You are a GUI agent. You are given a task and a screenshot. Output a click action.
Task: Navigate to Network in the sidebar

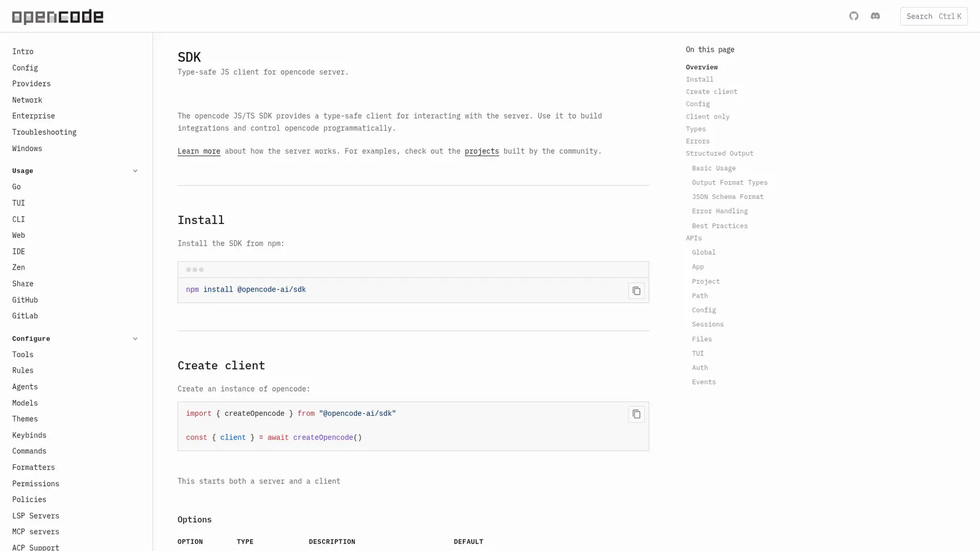27,100
